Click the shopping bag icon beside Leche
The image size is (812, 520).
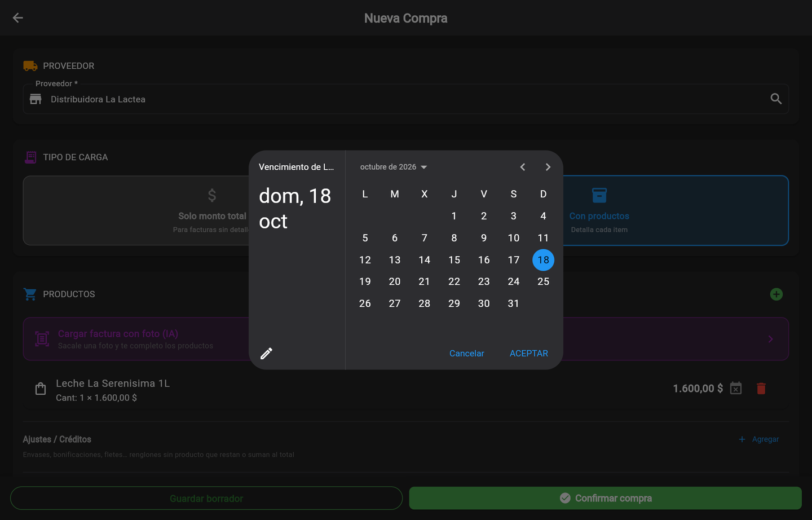click(x=41, y=389)
